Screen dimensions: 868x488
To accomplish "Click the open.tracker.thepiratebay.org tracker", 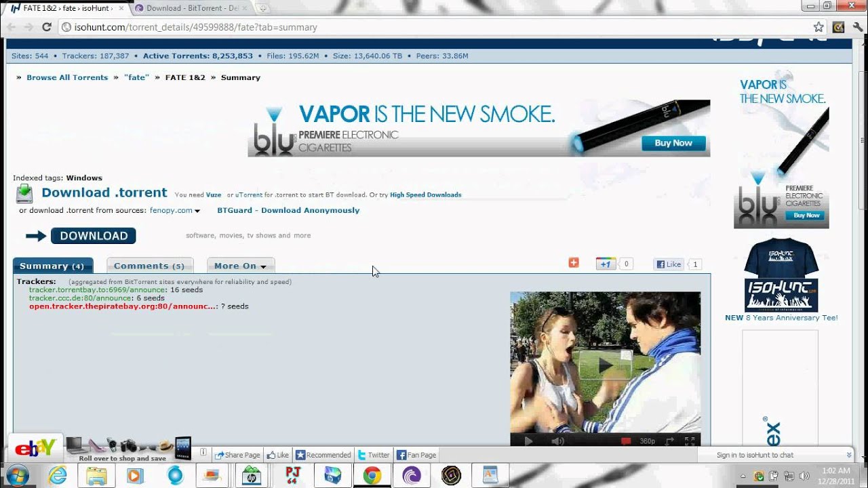I will point(123,306).
